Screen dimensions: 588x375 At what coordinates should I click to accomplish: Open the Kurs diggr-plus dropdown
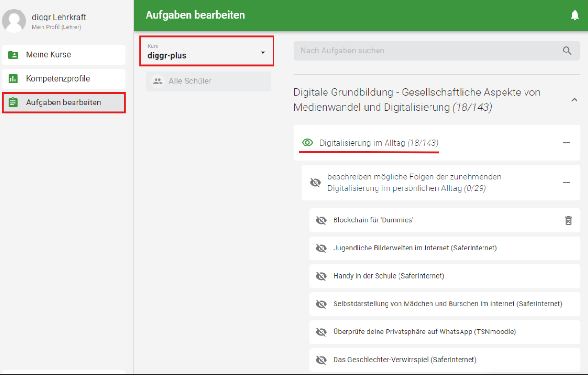(207, 51)
